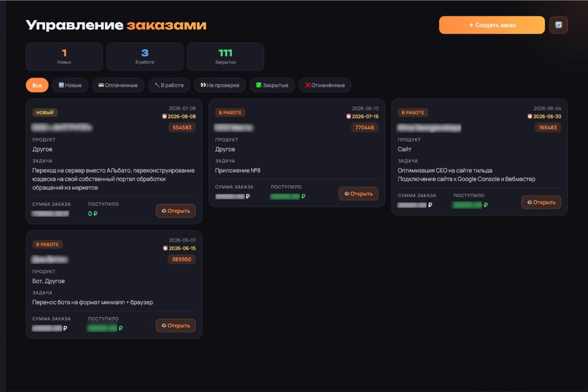Click order number badge 554583
The width and height of the screenshot is (588, 392).
click(182, 127)
